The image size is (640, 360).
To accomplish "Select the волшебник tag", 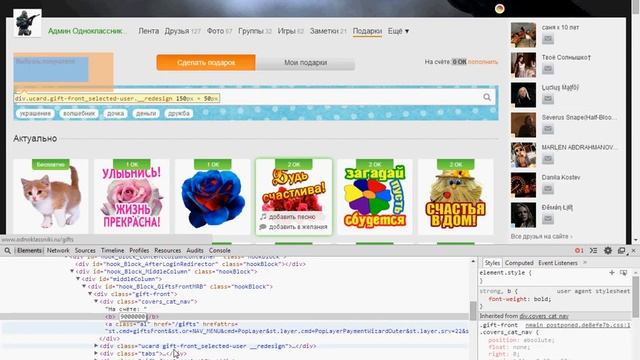I will pos(79,113).
